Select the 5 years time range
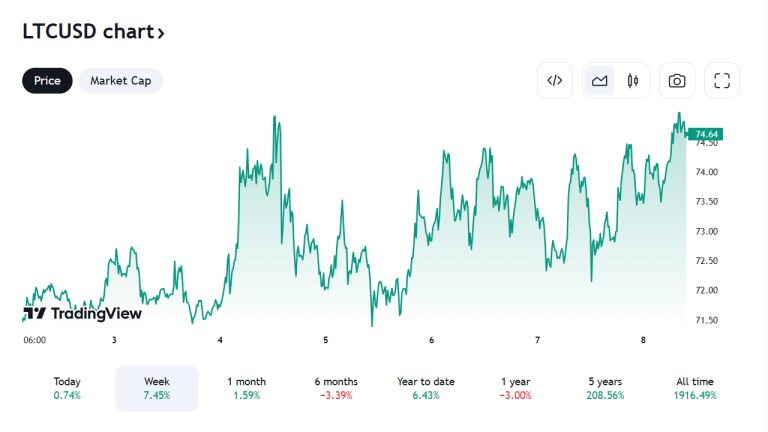Screen dimensions: 768x432 click(x=608, y=388)
